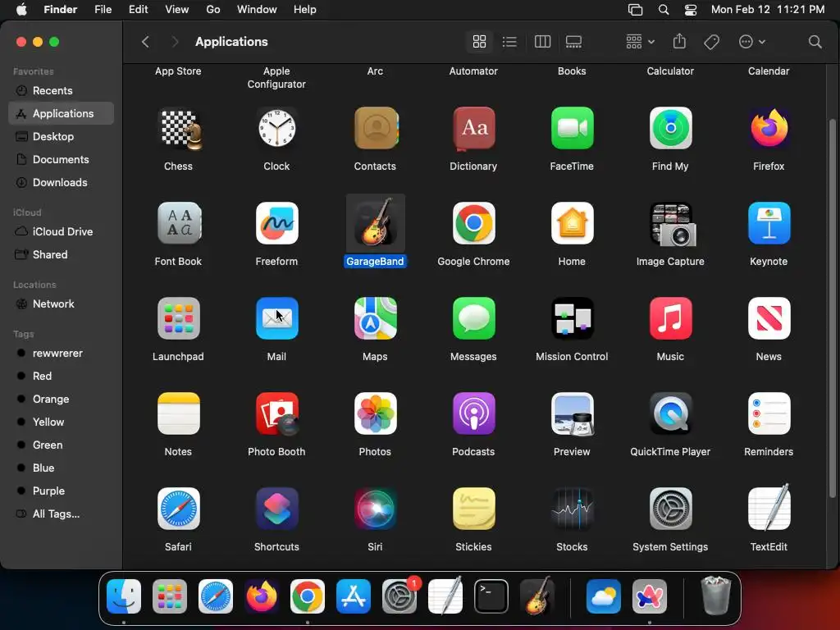
Task: Open the Reminders app icon
Action: coord(769,413)
